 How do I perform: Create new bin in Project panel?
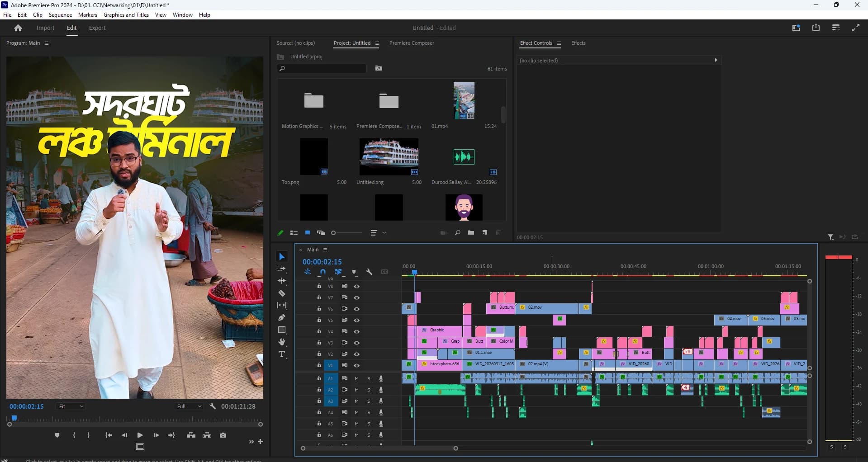point(471,233)
